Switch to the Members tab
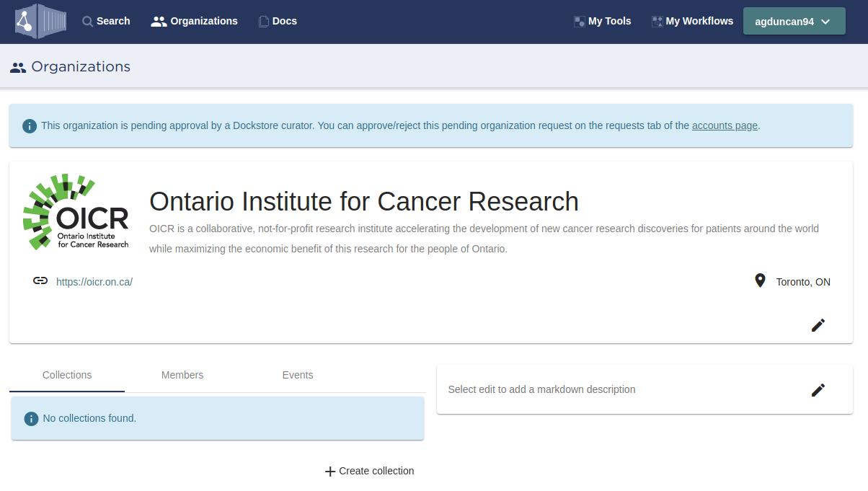Image resolution: width=868 pixels, height=491 pixels. coord(182,375)
